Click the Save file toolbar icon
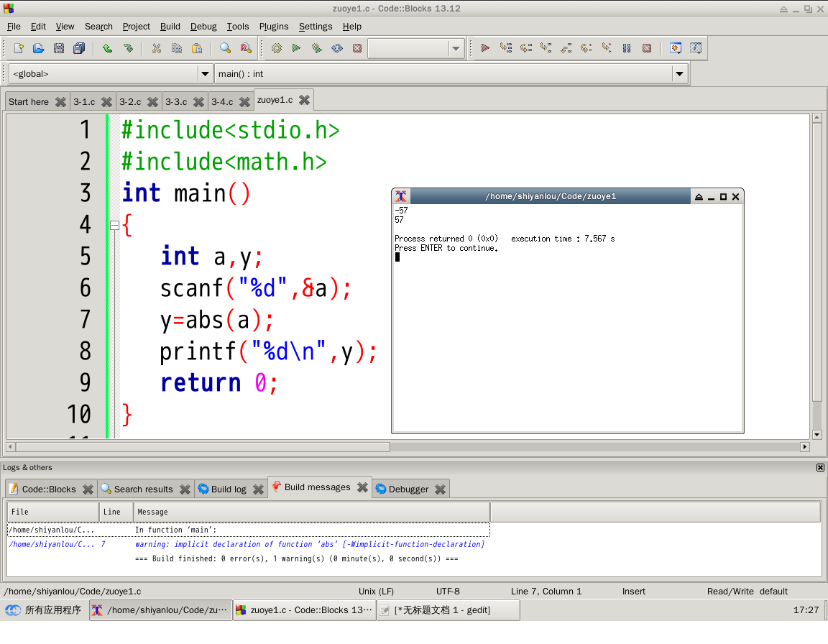 pyautogui.click(x=59, y=48)
